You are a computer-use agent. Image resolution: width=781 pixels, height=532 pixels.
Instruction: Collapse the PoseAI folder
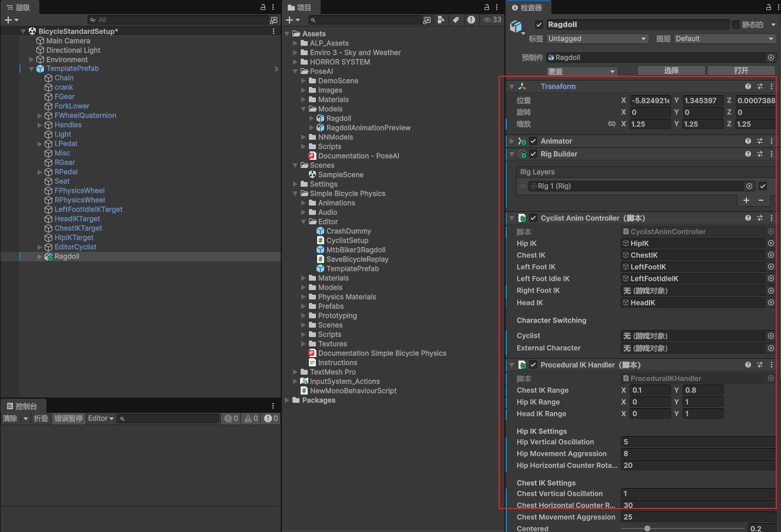tap(295, 72)
